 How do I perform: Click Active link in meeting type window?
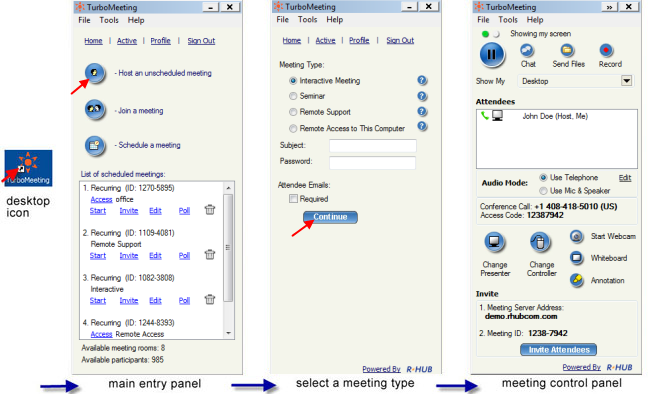coord(325,40)
